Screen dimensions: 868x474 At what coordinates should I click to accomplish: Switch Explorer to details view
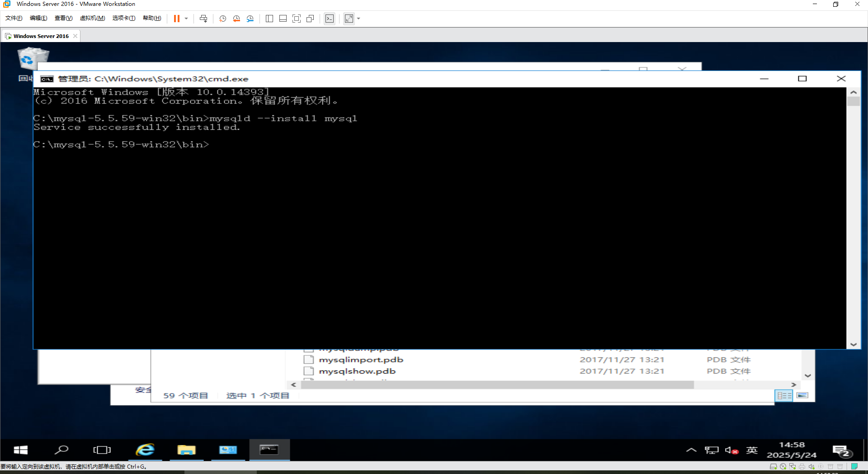coord(784,396)
